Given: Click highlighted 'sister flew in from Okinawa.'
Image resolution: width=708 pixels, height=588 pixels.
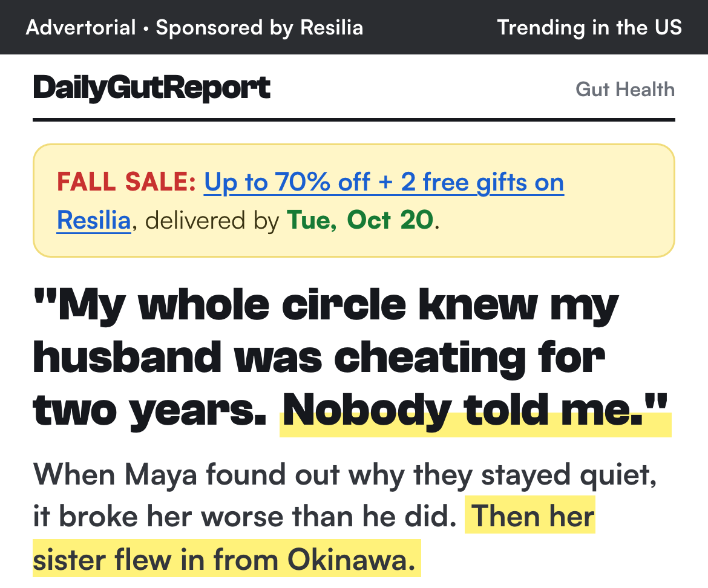Looking at the screenshot, I should tap(227, 560).
